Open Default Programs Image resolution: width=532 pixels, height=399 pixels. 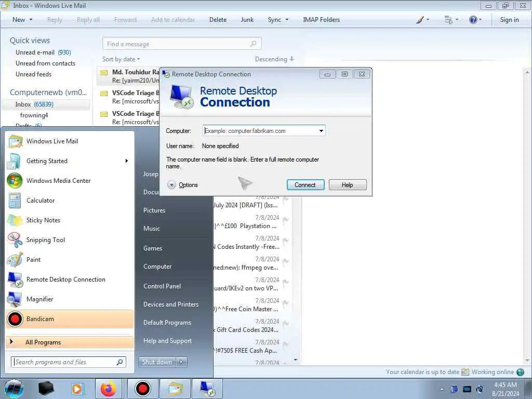(x=167, y=323)
